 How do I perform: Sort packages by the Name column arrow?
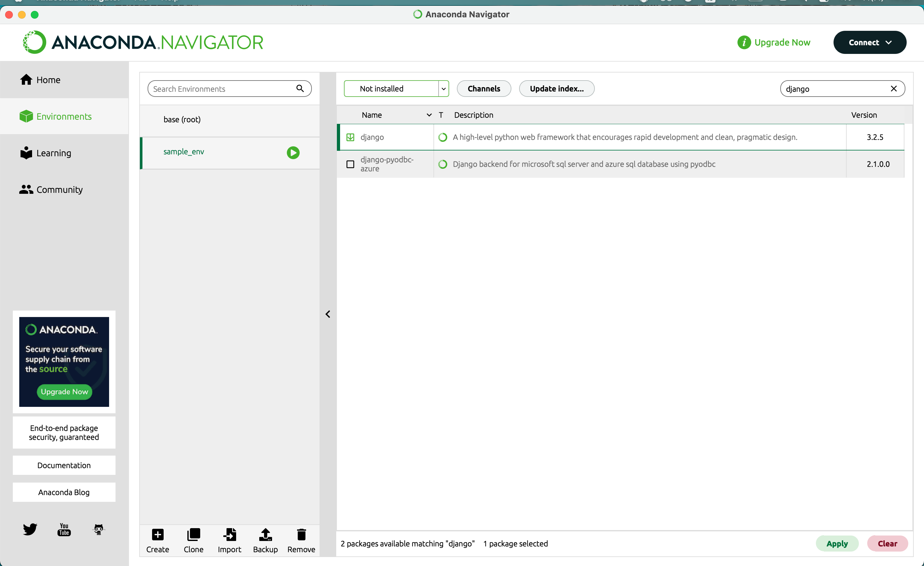(x=429, y=115)
